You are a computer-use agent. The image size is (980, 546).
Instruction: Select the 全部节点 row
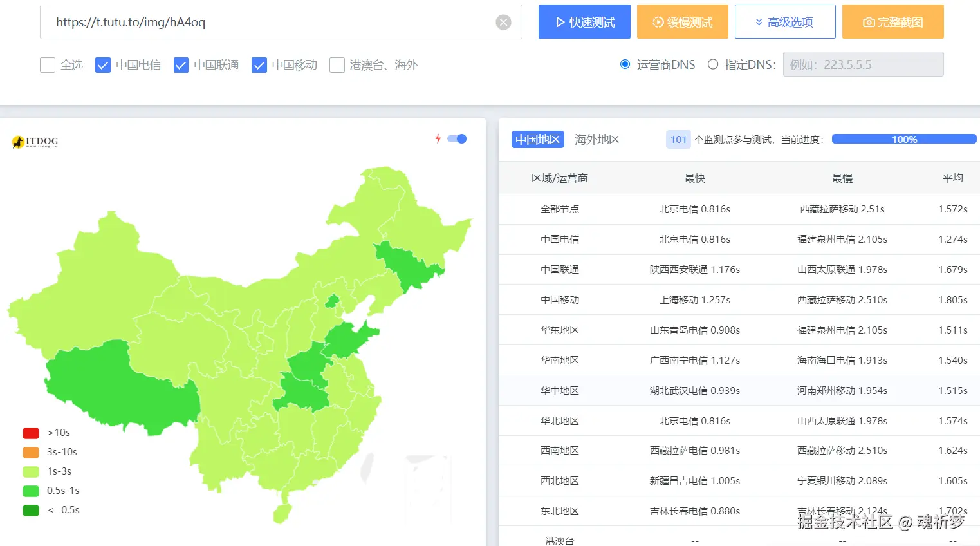click(x=739, y=209)
